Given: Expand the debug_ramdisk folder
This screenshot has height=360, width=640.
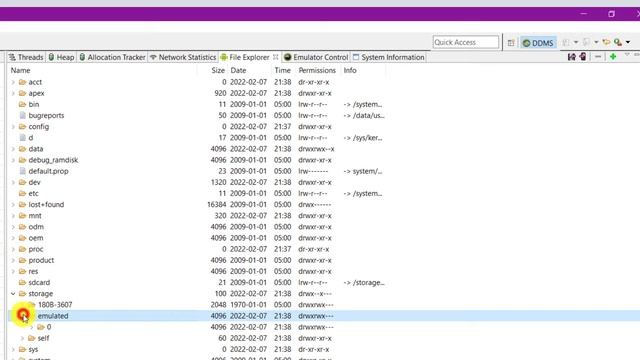Looking at the screenshot, I should click(x=13, y=160).
